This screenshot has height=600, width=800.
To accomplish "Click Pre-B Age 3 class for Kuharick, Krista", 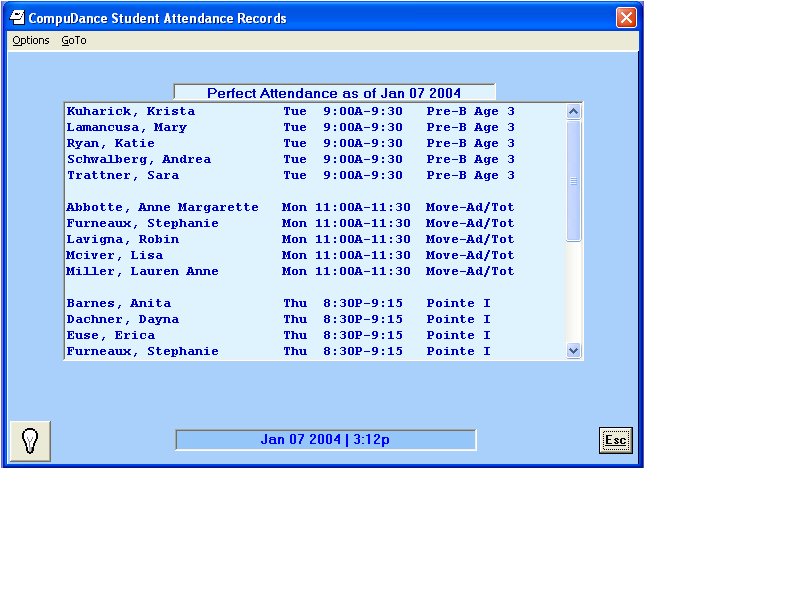I will pos(471,111).
